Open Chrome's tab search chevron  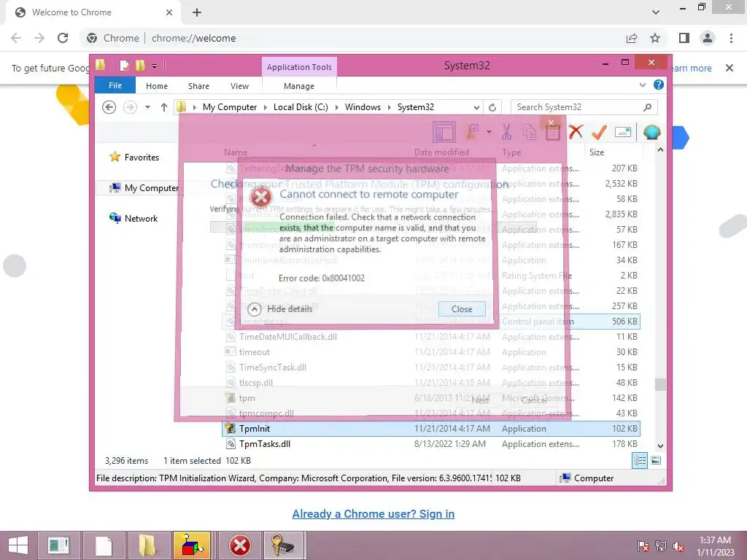pos(656,12)
